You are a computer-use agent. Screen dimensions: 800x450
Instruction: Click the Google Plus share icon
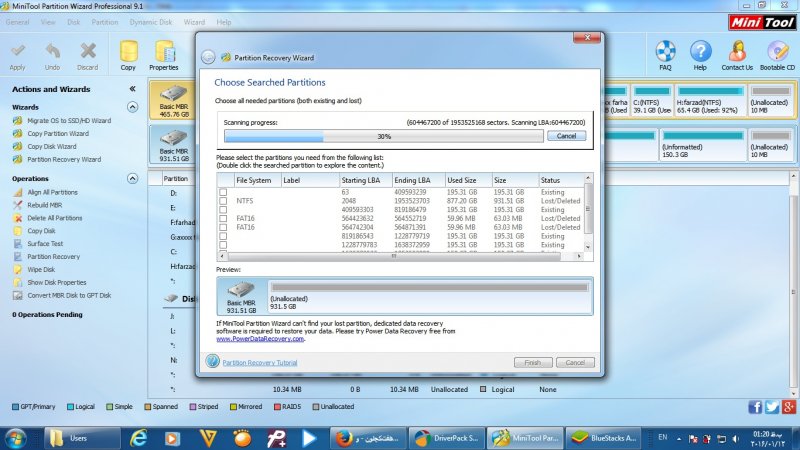point(789,407)
